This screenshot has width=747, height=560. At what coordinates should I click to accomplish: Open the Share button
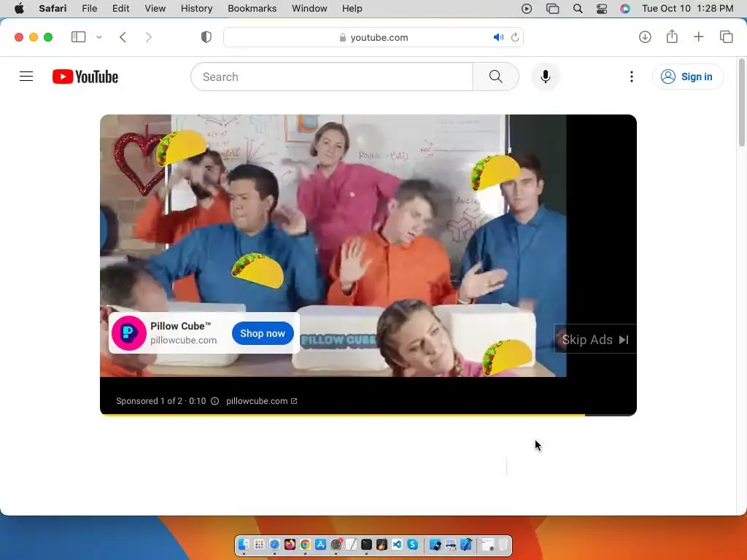[x=672, y=36]
